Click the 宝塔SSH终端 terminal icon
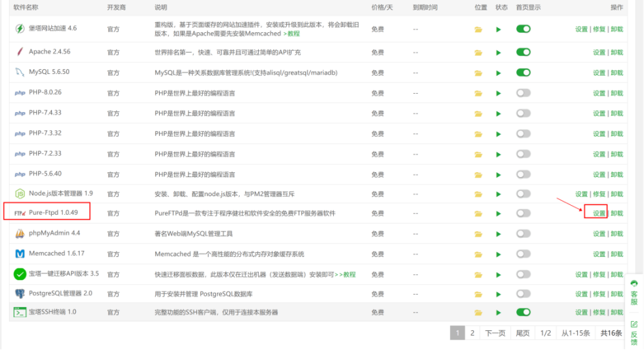644x350 pixels. coord(20,312)
